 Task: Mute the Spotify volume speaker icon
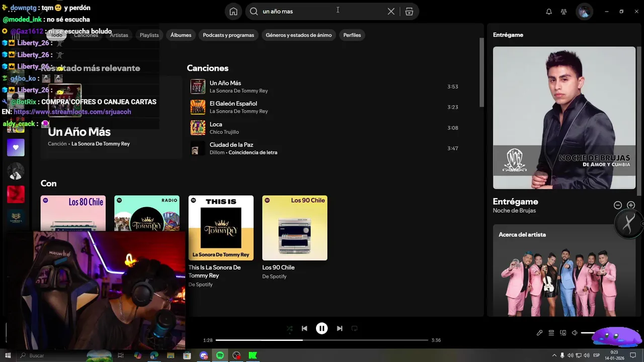(x=575, y=333)
